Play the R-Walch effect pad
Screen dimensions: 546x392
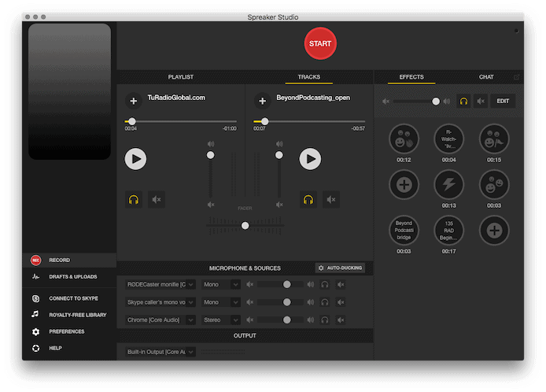[449, 139]
